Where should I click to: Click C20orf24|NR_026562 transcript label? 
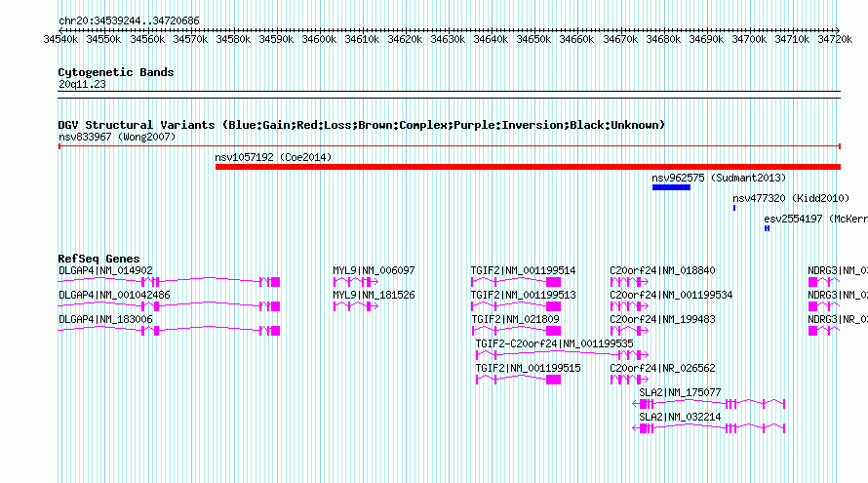point(662,368)
